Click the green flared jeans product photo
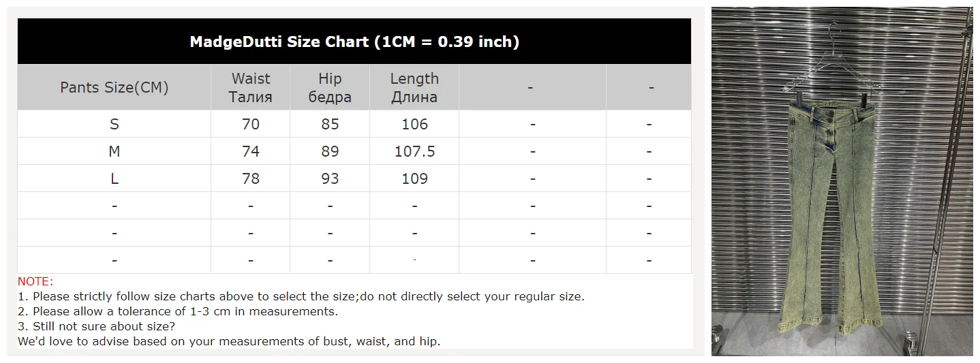 pyautogui.click(x=842, y=181)
